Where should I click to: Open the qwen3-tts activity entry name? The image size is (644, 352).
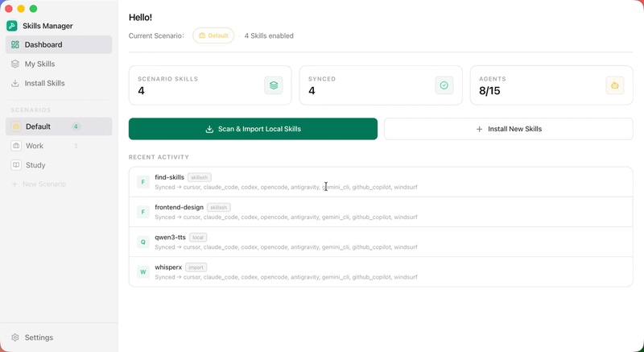tap(171, 238)
